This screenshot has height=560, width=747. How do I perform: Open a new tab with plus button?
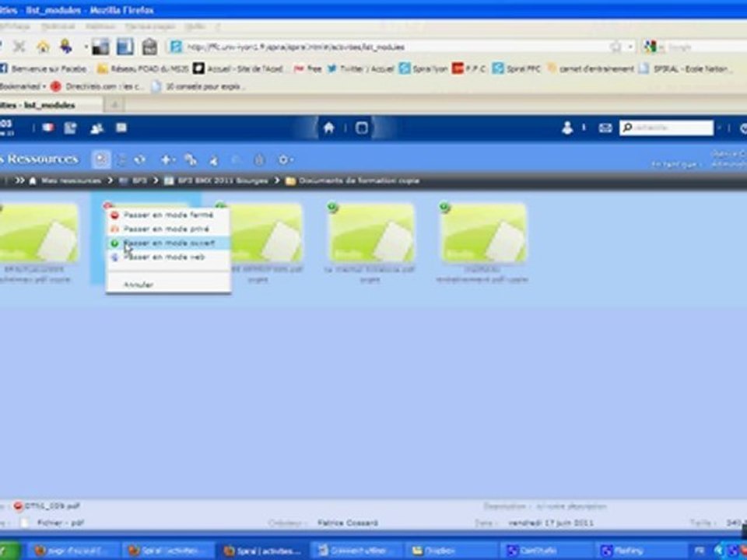pyautogui.click(x=115, y=105)
